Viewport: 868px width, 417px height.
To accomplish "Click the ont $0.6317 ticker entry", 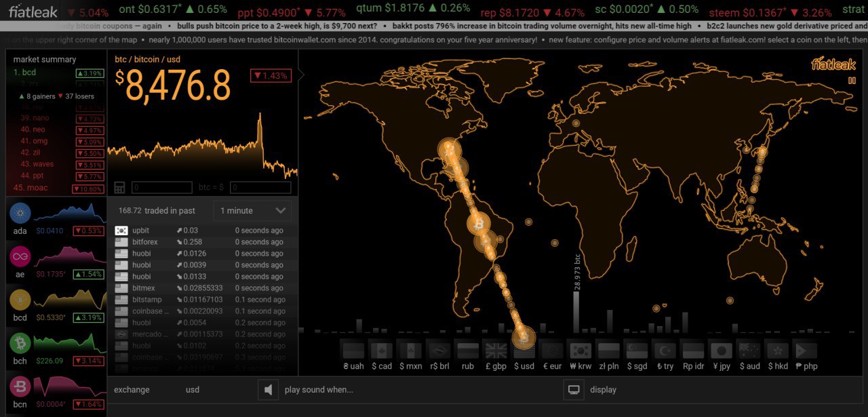I will point(173,9).
